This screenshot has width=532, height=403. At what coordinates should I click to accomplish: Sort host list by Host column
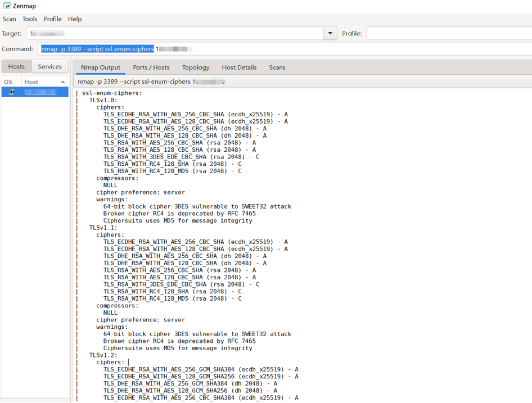(x=45, y=81)
